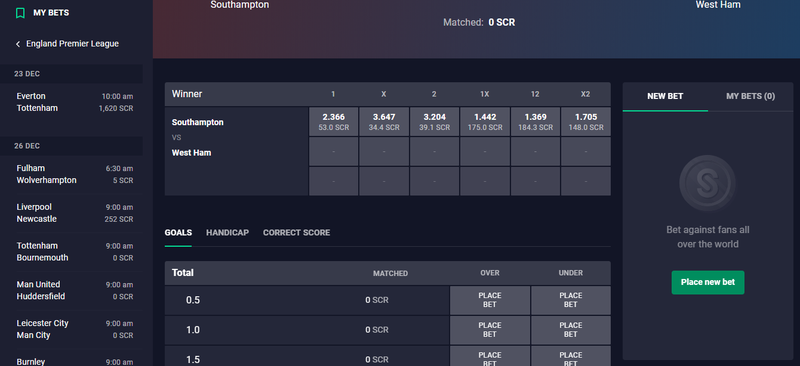Pick odds 1.369 for 12

[535, 121]
